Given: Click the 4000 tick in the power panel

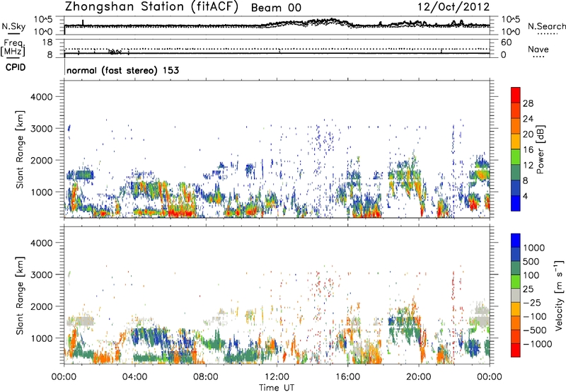Looking at the screenshot, I should click(41, 97).
